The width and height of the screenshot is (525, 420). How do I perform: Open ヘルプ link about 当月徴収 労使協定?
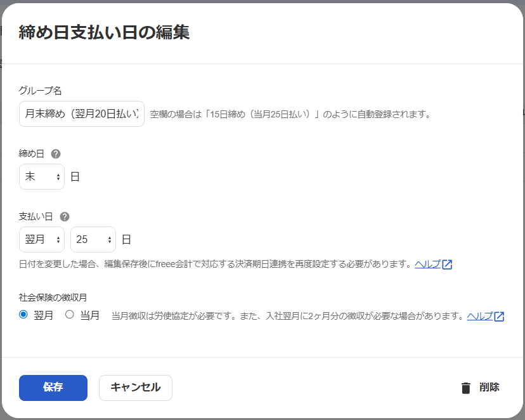pos(479,317)
